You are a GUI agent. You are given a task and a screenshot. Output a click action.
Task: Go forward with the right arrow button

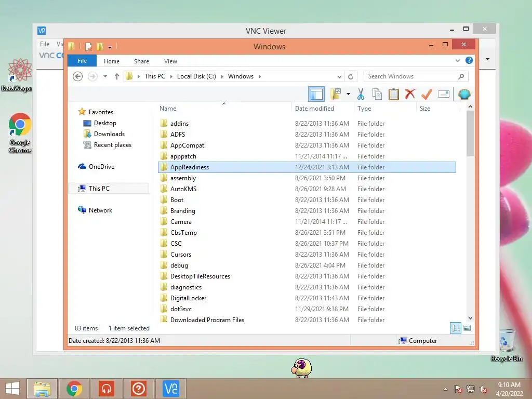[x=92, y=76]
